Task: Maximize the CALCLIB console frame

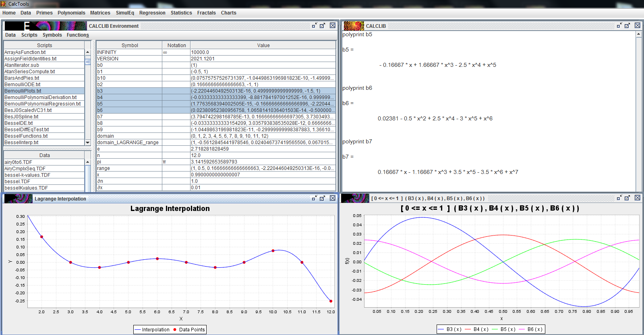Action: (627, 25)
